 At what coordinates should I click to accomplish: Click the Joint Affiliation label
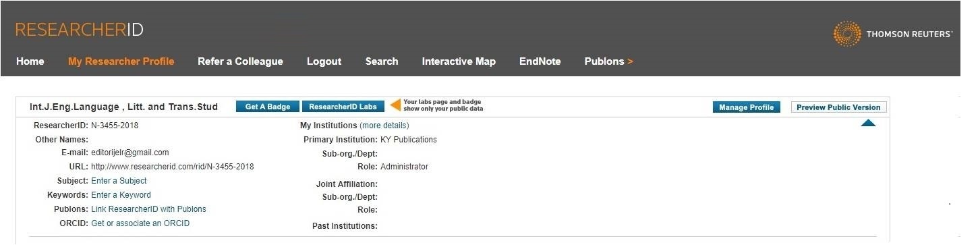pos(347,184)
